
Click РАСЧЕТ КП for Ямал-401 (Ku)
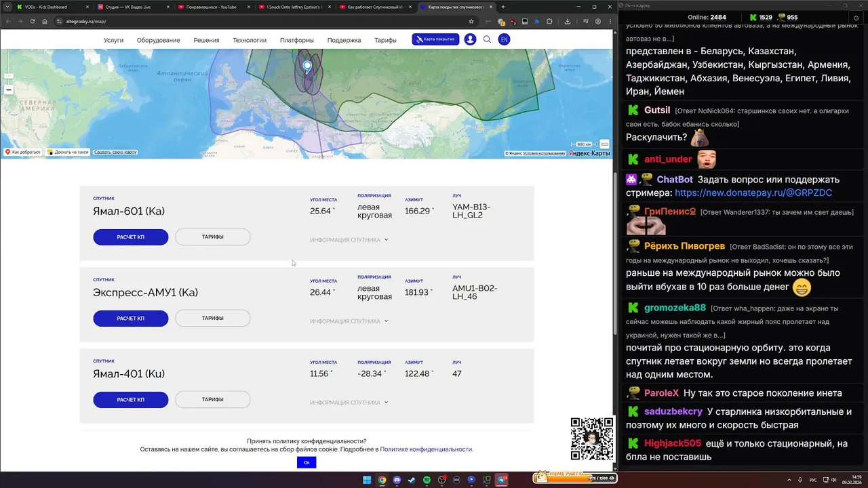point(131,400)
